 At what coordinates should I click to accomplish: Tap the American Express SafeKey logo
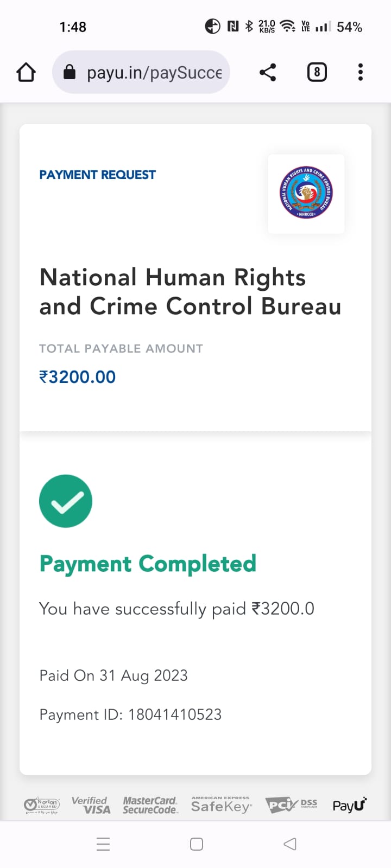coord(220,805)
